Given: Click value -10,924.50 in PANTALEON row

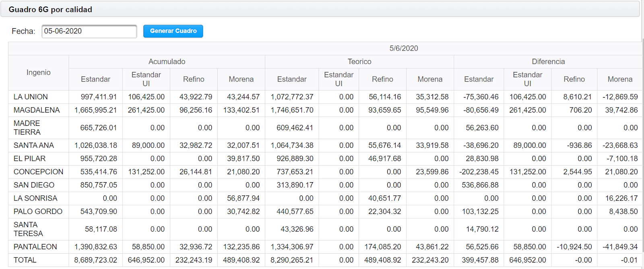Looking at the screenshot, I should [x=574, y=247].
